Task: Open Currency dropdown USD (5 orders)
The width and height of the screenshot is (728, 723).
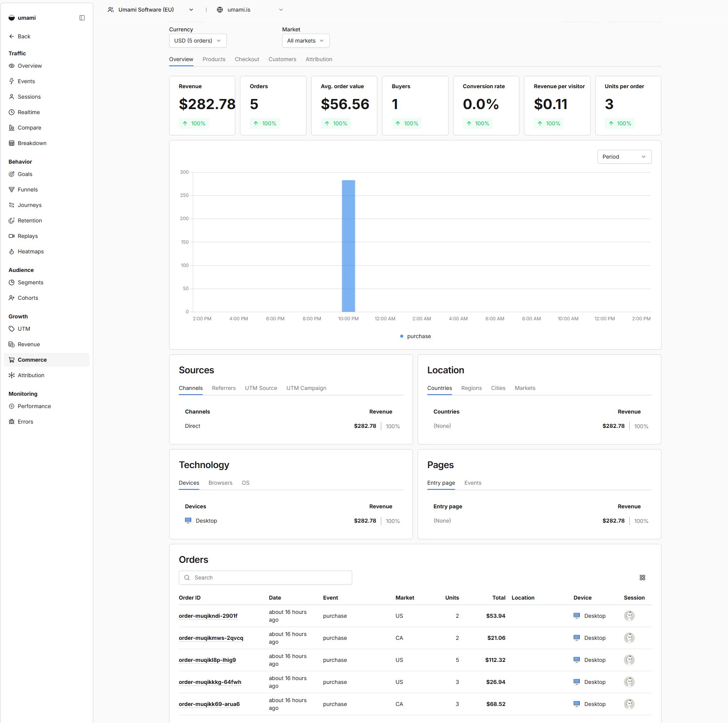Action: tap(198, 41)
